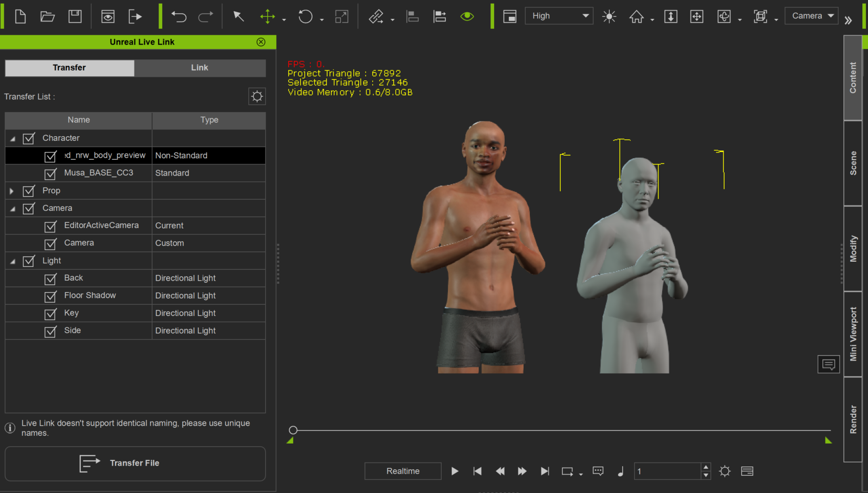The width and height of the screenshot is (868, 493).
Task: Uncheck the Prop group checkbox
Action: point(29,191)
